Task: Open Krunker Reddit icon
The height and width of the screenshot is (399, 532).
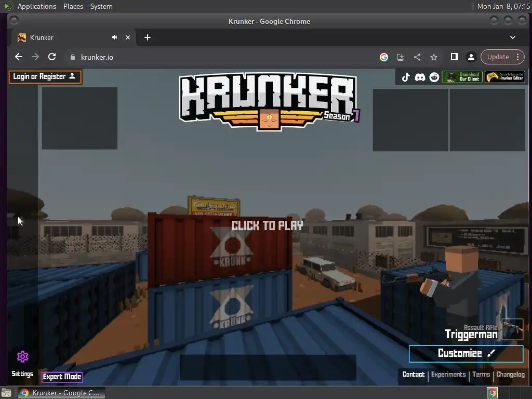Action: tap(434, 77)
